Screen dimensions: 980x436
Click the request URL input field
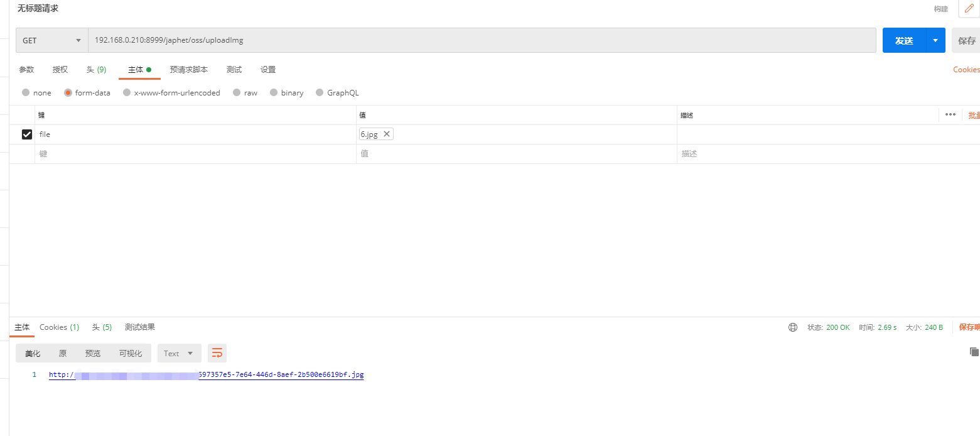(482, 40)
